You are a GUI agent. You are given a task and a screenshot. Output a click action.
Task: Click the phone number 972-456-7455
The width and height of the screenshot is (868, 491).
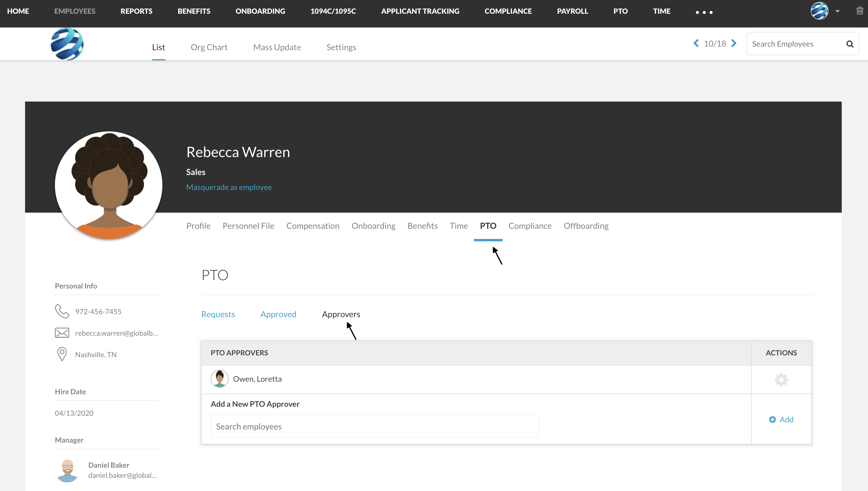(x=99, y=312)
